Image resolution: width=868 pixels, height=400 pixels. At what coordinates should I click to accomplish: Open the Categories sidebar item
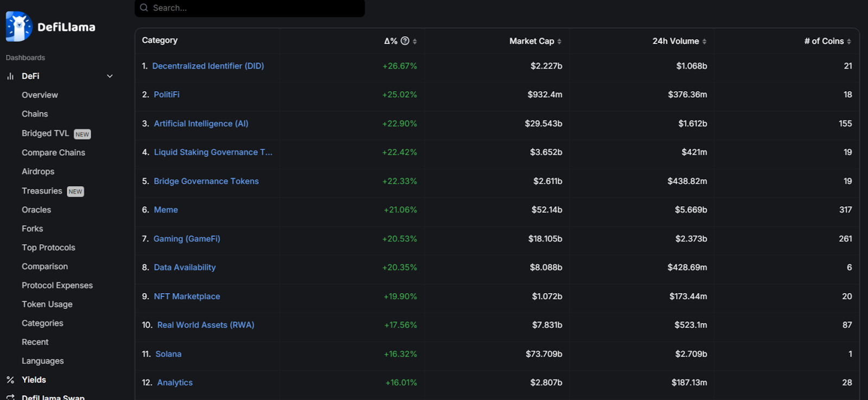[x=42, y=323]
